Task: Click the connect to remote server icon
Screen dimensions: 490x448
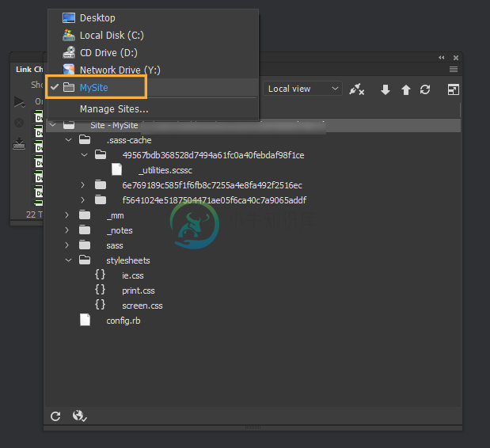Action: pyautogui.click(x=356, y=89)
